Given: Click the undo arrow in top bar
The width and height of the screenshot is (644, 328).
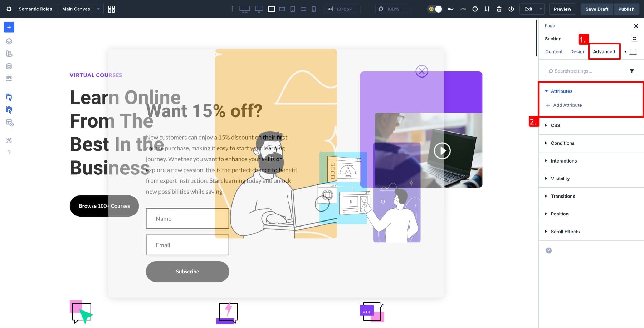Looking at the screenshot, I should 451,9.
